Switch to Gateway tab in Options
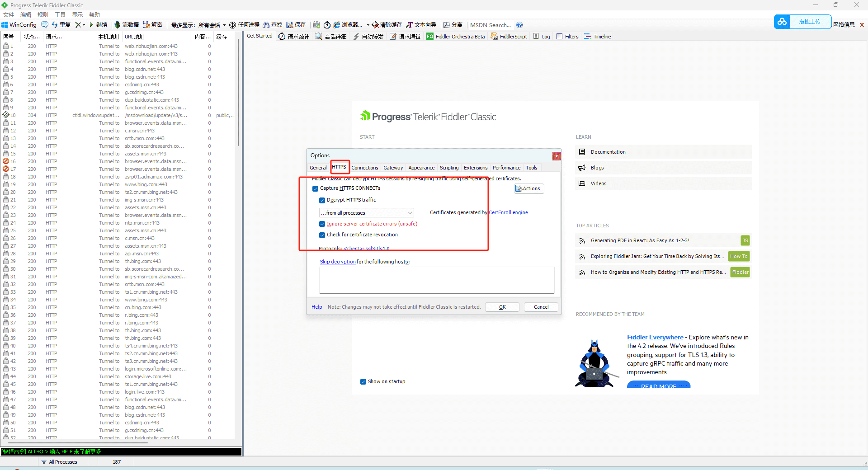 (393, 168)
